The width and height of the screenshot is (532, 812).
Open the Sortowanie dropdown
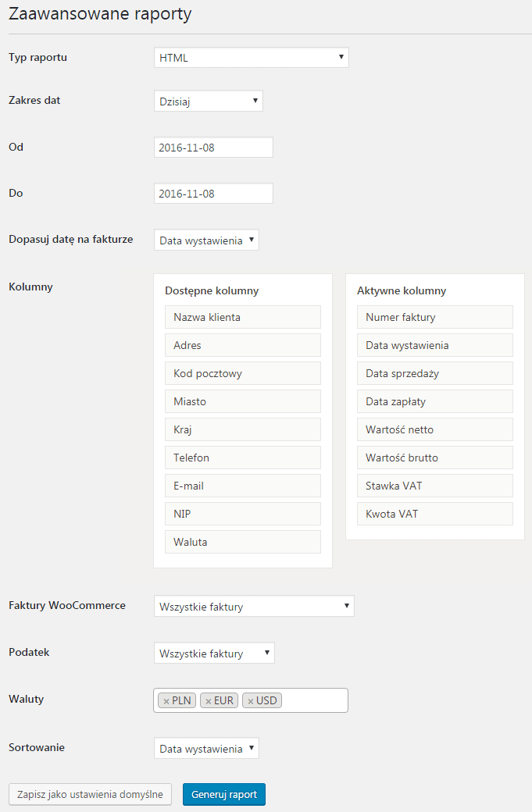pos(206,748)
